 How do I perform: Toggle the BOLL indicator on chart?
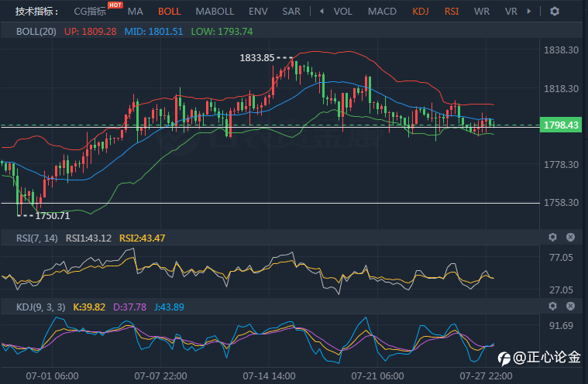(169, 12)
